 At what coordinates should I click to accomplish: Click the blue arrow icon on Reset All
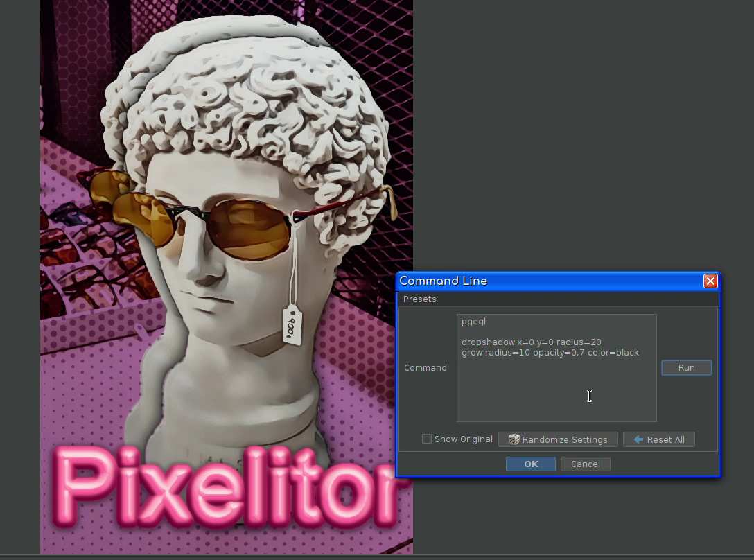point(638,439)
